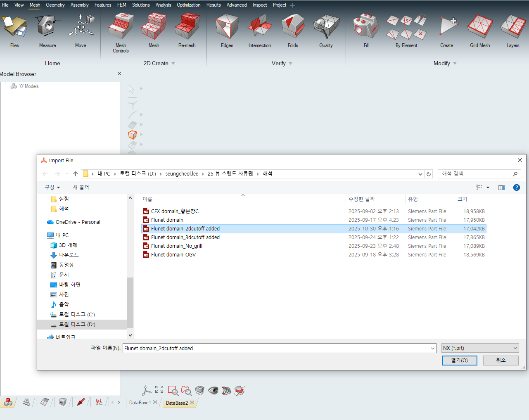529x420 pixels.
Task: Open the view options dropdown arrow in dialog
Action: [x=488, y=187]
